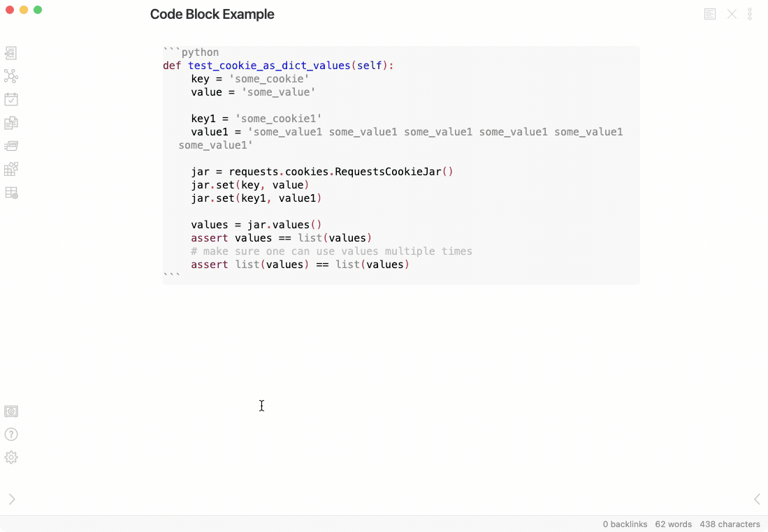Viewport: 768px width, 532px height.
Task: Switch to reading preview mode
Action: point(710,14)
